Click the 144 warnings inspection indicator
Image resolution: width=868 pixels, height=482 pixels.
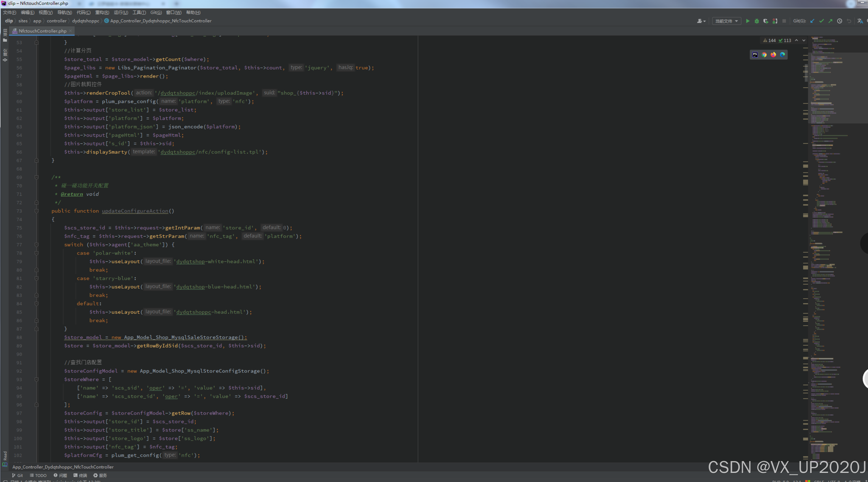[x=770, y=41]
